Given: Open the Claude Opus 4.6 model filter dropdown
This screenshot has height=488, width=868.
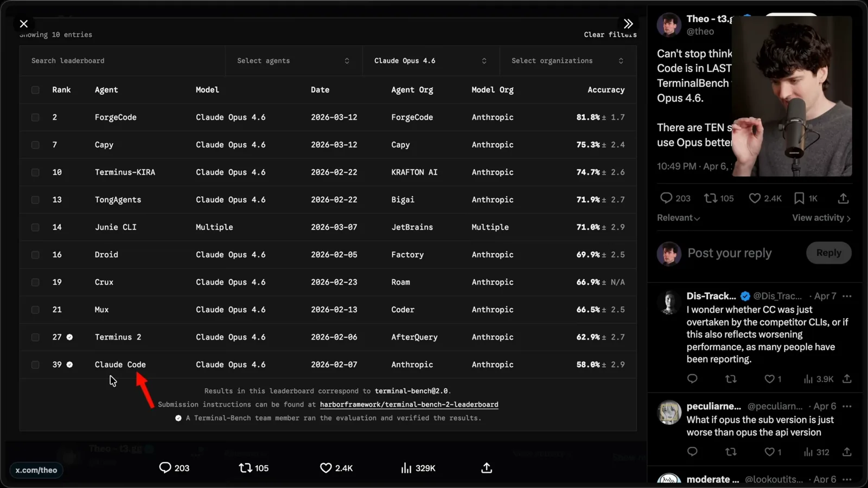Looking at the screenshot, I should pyautogui.click(x=431, y=61).
